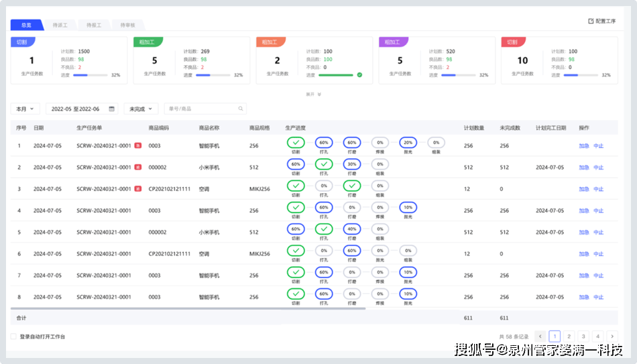Image resolution: width=637 pixels, height=364 pixels.
Task: Click 加急 link in row 3
Action: tap(584, 189)
